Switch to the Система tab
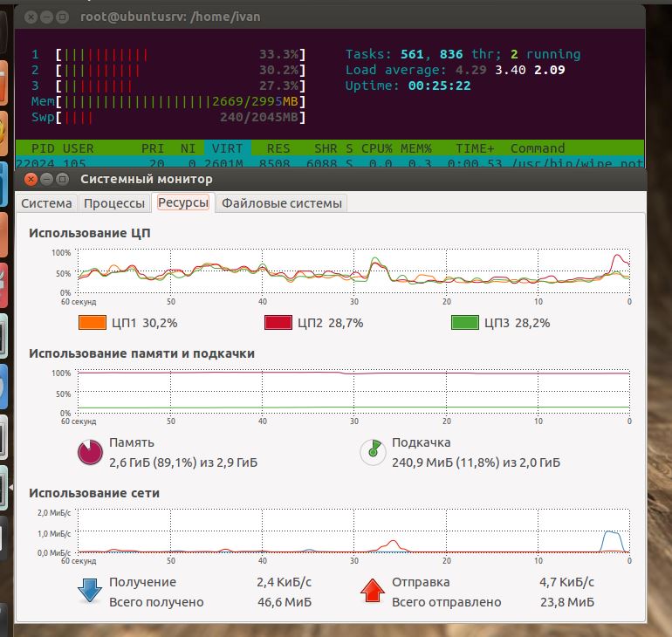The height and width of the screenshot is (637, 672). (x=47, y=203)
